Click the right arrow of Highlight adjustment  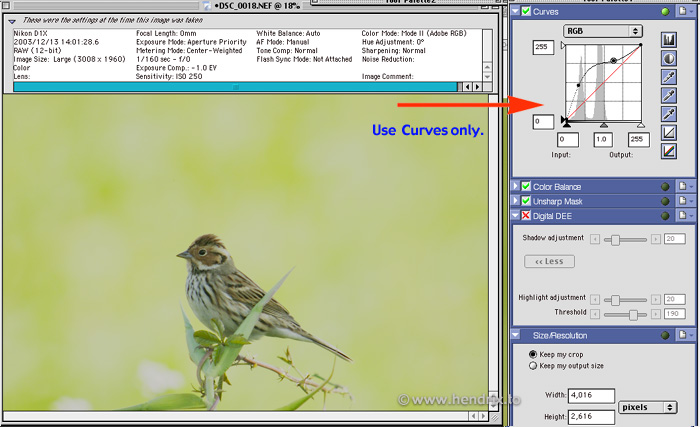coord(655,300)
